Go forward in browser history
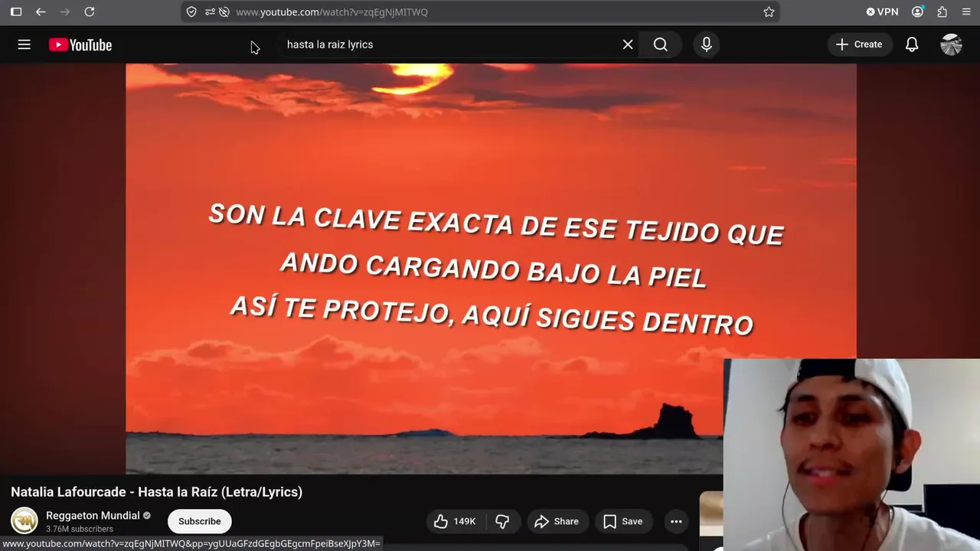980x551 pixels. click(x=65, y=11)
